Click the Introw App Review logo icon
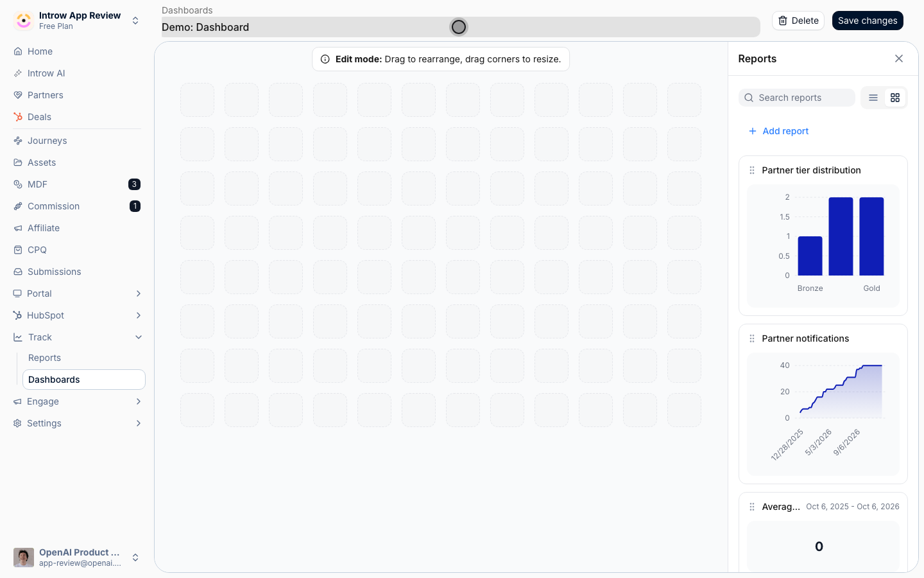This screenshot has width=924, height=578. pos(24,21)
